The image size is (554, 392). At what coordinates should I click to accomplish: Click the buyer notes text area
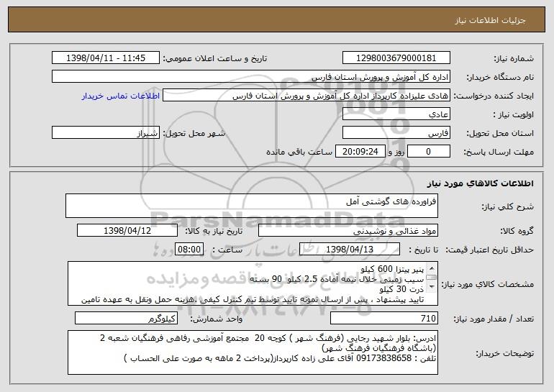[253, 352]
